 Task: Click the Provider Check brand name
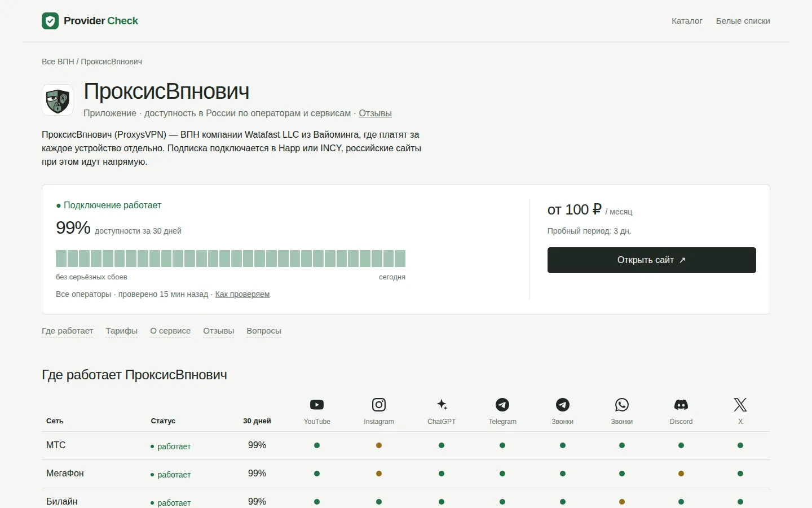(x=101, y=21)
